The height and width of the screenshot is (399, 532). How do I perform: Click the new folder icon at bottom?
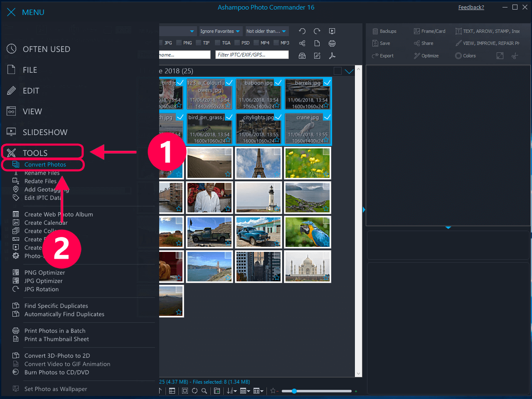pyautogui.click(x=217, y=391)
